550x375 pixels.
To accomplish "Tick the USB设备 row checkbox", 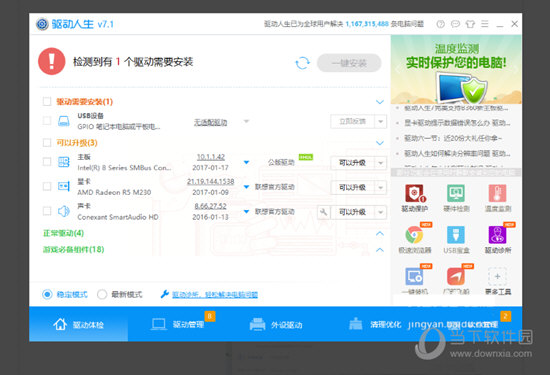I will click(47, 121).
